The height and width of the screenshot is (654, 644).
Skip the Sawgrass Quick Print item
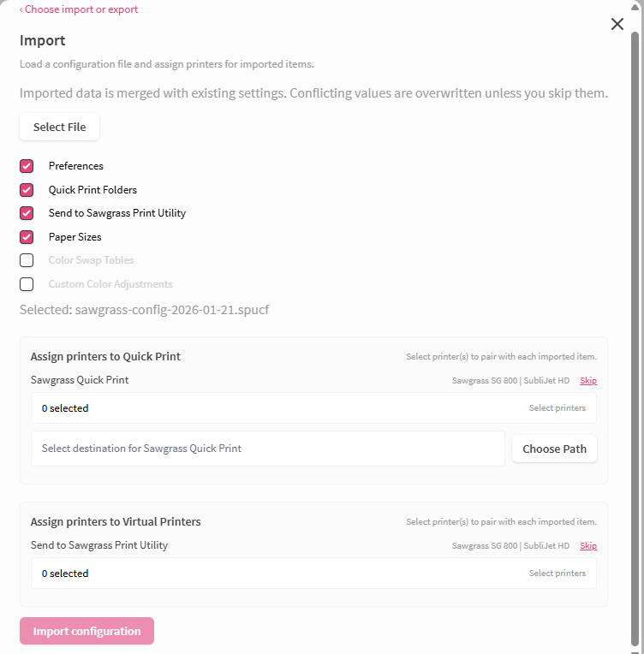588,380
